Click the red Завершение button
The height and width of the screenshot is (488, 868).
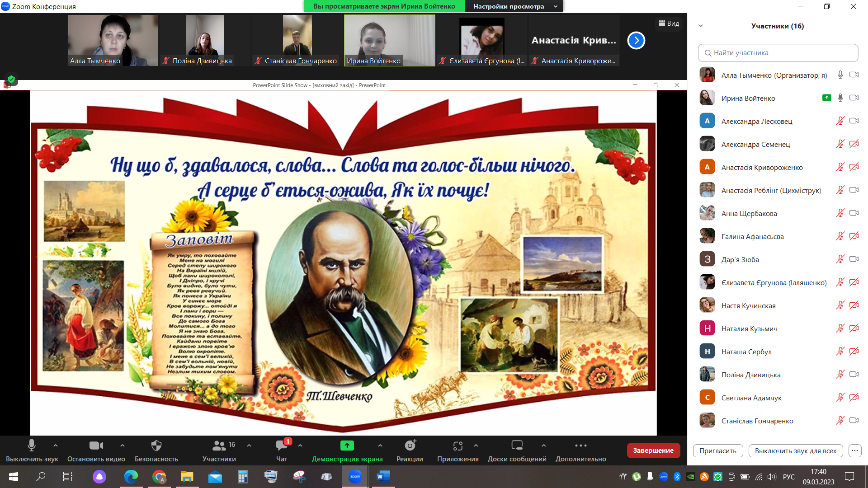pos(653,450)
